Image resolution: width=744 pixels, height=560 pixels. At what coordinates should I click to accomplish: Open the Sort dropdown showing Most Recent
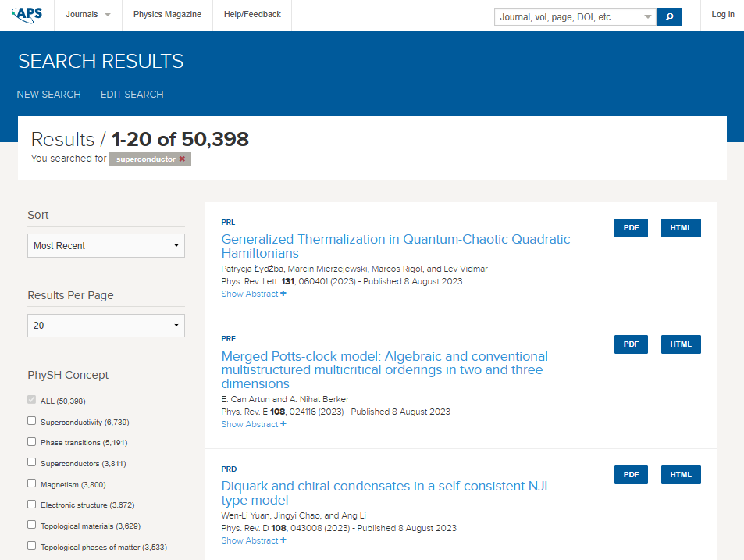click(x=106, y=245)
